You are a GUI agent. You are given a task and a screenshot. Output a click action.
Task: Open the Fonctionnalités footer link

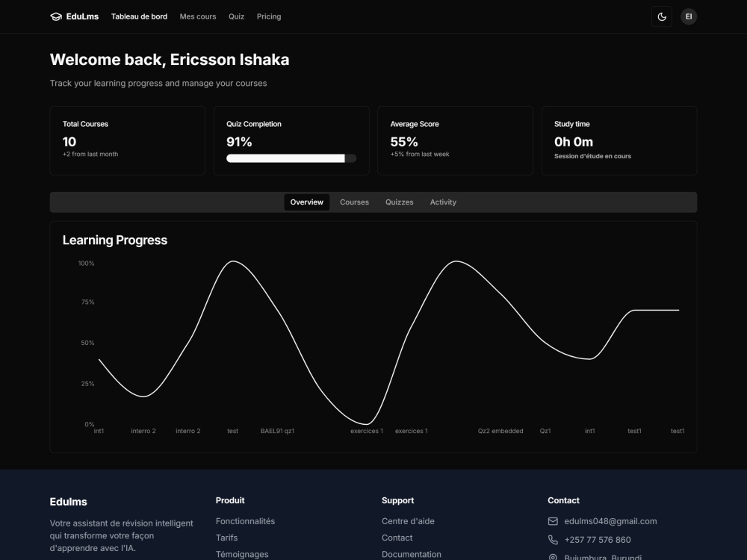[x=245, y=521]
